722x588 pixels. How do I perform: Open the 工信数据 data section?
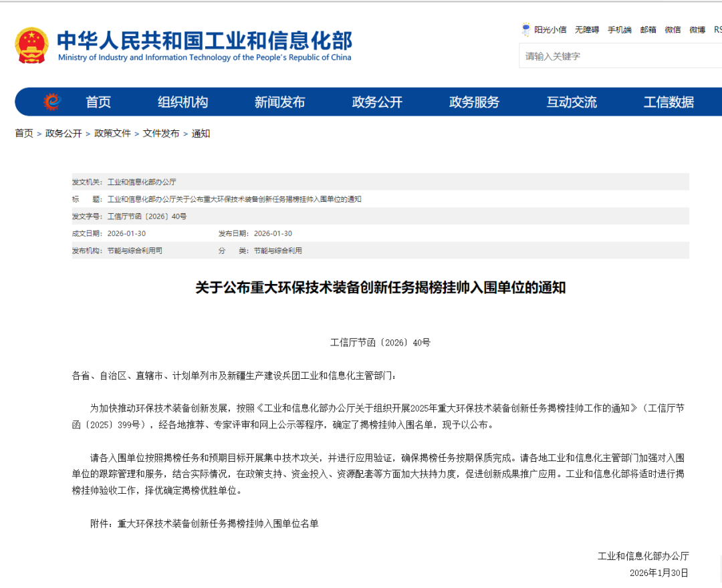tap(670, 102)
